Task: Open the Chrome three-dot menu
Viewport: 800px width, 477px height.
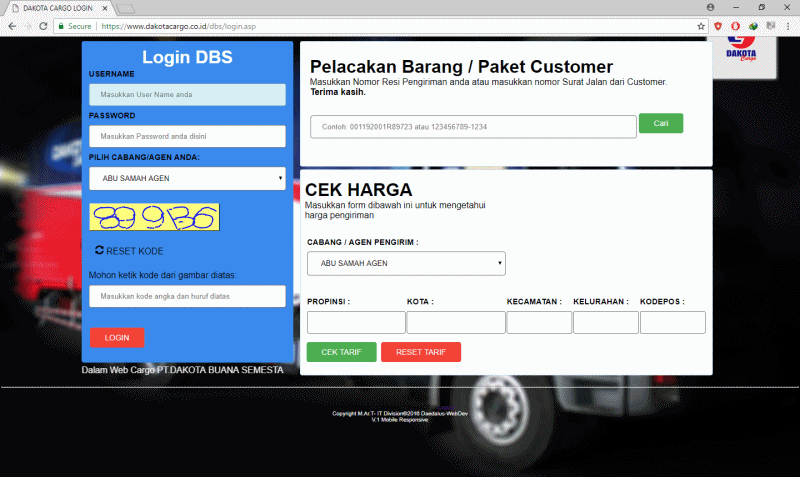Action: coord(790,25)
